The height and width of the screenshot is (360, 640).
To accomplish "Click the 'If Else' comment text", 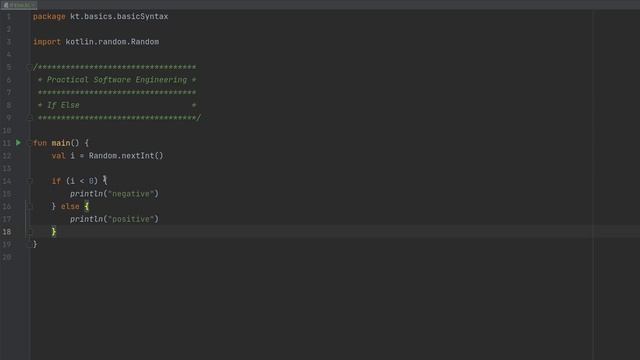I will (63, 105).
